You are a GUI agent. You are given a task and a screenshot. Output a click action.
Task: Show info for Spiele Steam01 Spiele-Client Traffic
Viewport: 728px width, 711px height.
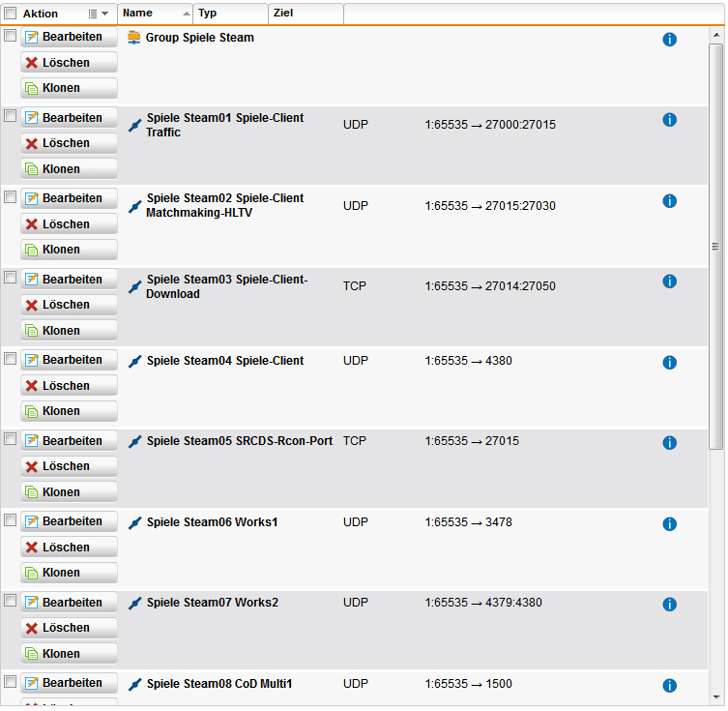[x=669, y=120]
